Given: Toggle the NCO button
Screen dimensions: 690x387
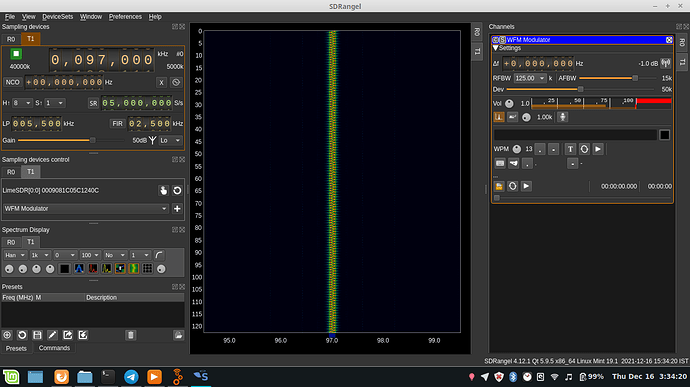Looking at the screenshot, I should click(x=13, y=82).
